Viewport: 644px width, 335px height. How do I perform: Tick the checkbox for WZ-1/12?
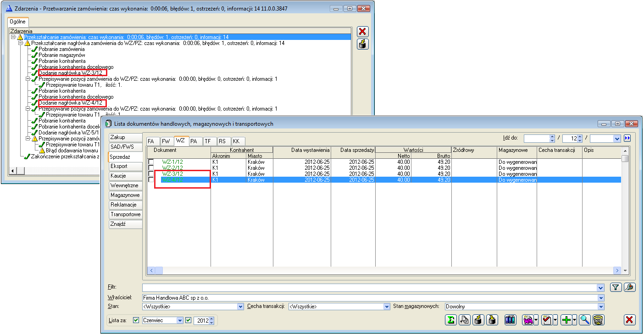click(151, 162)
